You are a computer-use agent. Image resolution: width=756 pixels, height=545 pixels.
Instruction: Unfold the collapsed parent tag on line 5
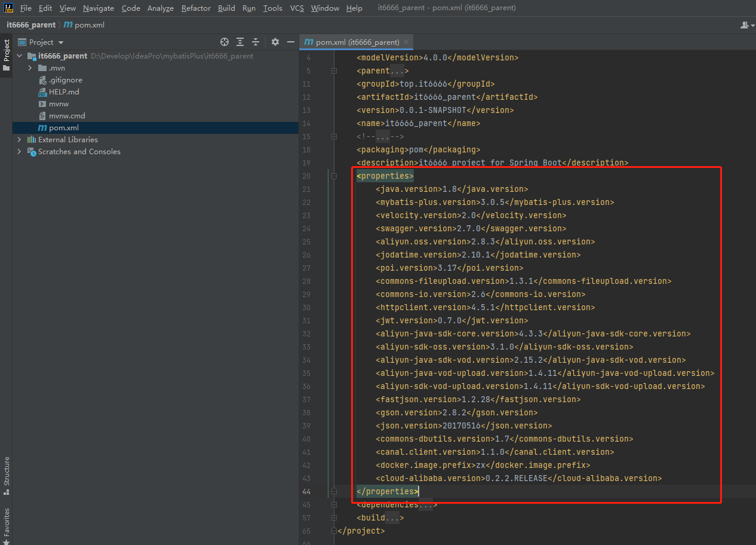tap(334, 71)
